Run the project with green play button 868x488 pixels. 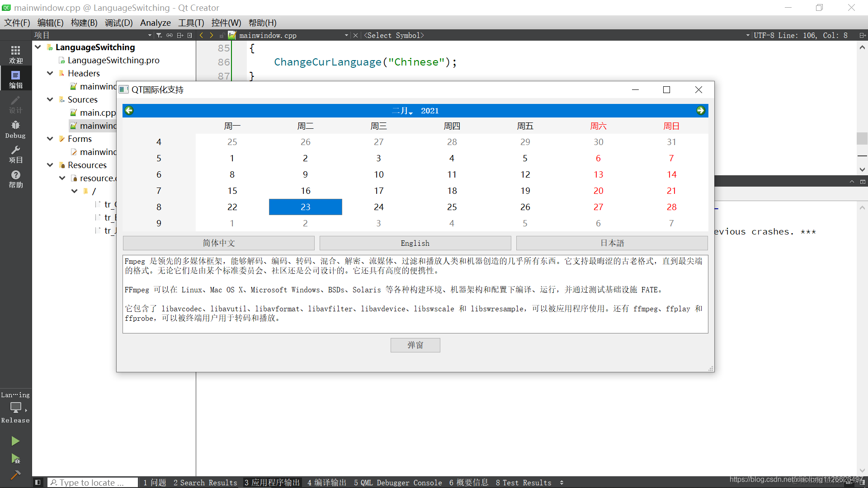pos(15,441)
